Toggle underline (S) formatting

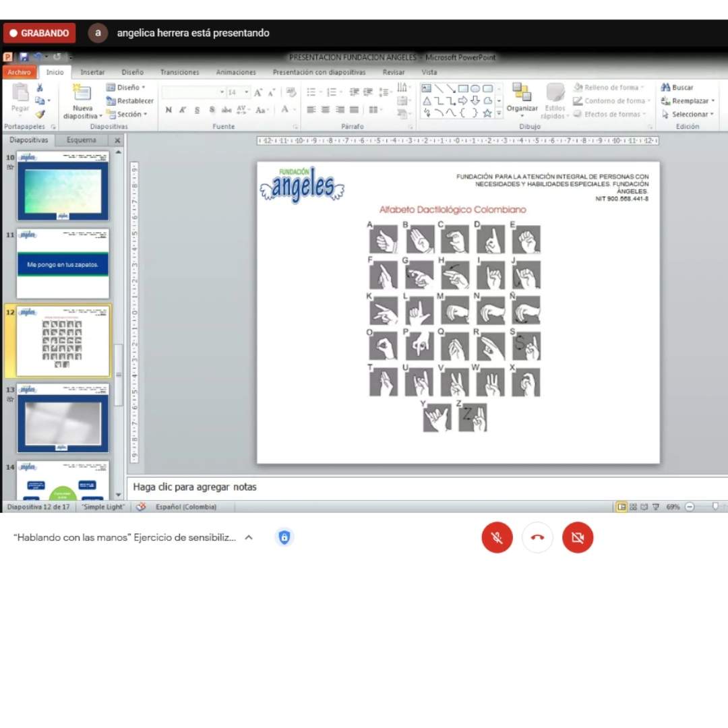coord(198,110)
